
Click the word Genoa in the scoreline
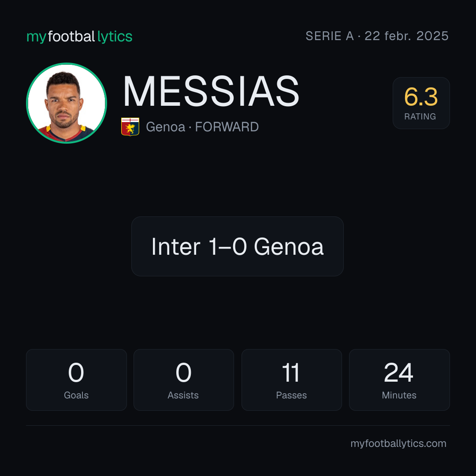289,246
